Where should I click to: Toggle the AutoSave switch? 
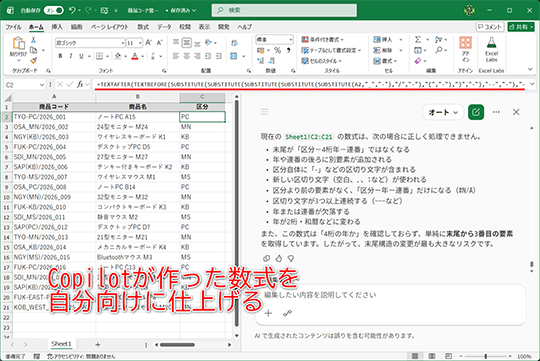click(x=54, y=10)
